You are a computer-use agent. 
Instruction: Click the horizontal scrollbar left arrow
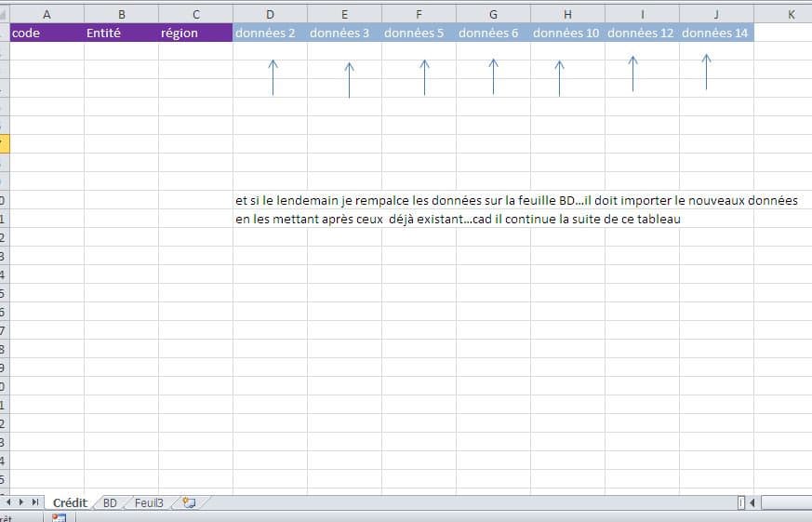click(752, 502)
